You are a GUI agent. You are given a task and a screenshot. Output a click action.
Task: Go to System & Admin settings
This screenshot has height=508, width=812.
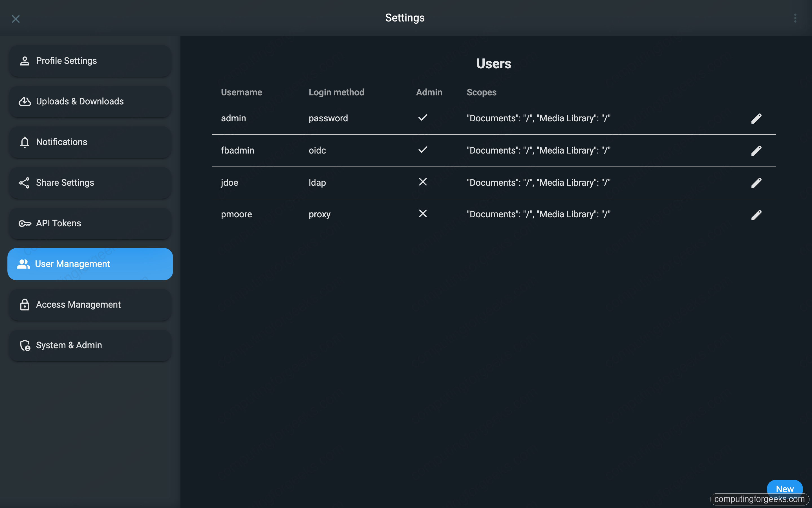click(90, 345)
